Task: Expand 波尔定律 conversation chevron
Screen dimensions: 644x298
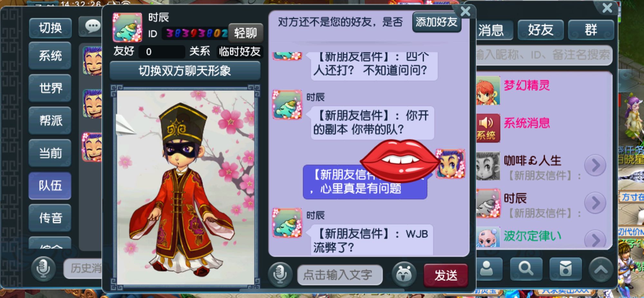Action: [x=595, y=239]
